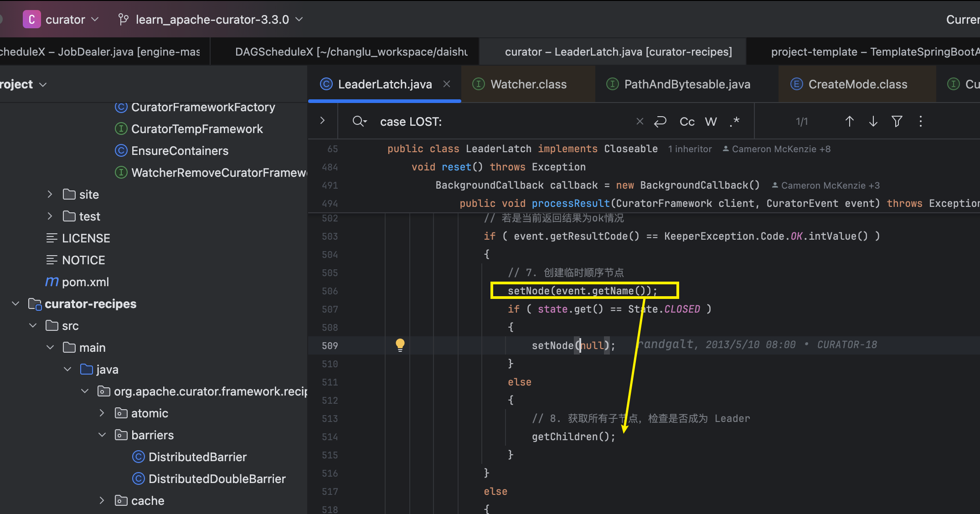Image resolution: width=980 pixels, height=514 pixels.
Task: Click the new line icon in search
Action: pyautogui.click(x=660, y=122)
